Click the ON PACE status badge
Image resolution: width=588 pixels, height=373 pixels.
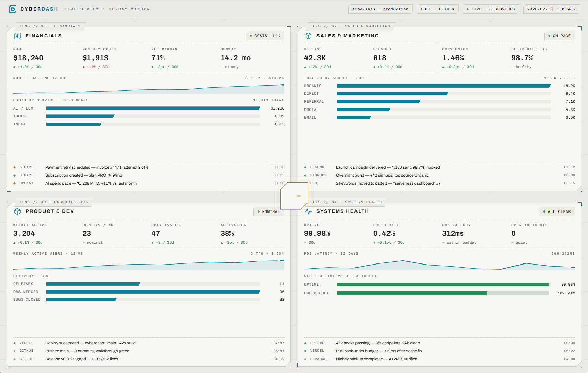coord(559,36)
